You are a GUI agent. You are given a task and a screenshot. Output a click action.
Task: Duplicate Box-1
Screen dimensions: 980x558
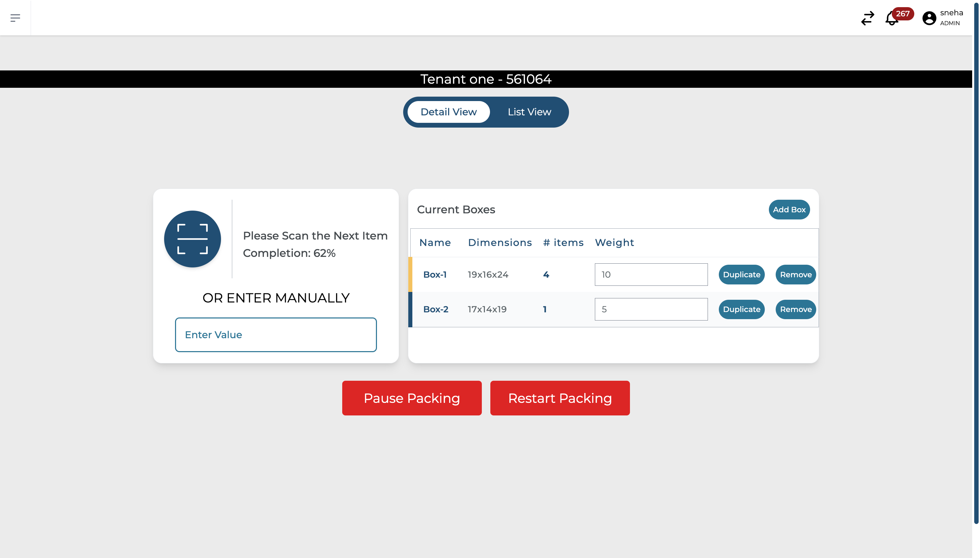[x=741, y=274]
